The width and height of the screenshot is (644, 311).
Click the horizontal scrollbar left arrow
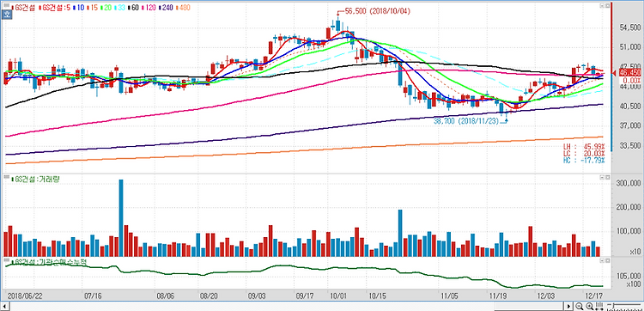[x=5, y=307]
